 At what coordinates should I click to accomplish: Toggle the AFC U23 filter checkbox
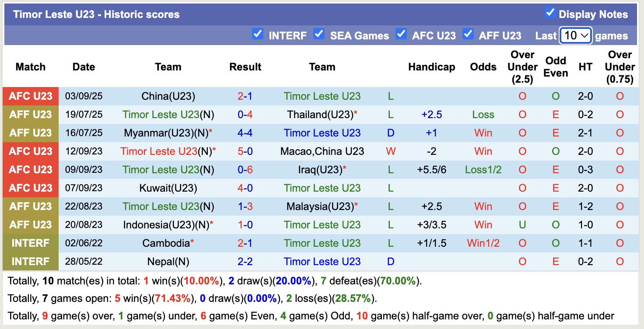click(x=401, y=33)
